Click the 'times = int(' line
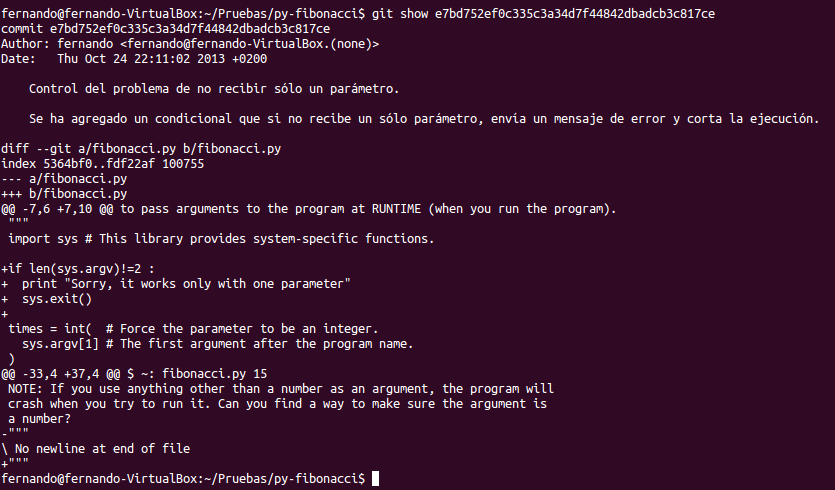Screen dimensions: 835x490 [193, 329]
